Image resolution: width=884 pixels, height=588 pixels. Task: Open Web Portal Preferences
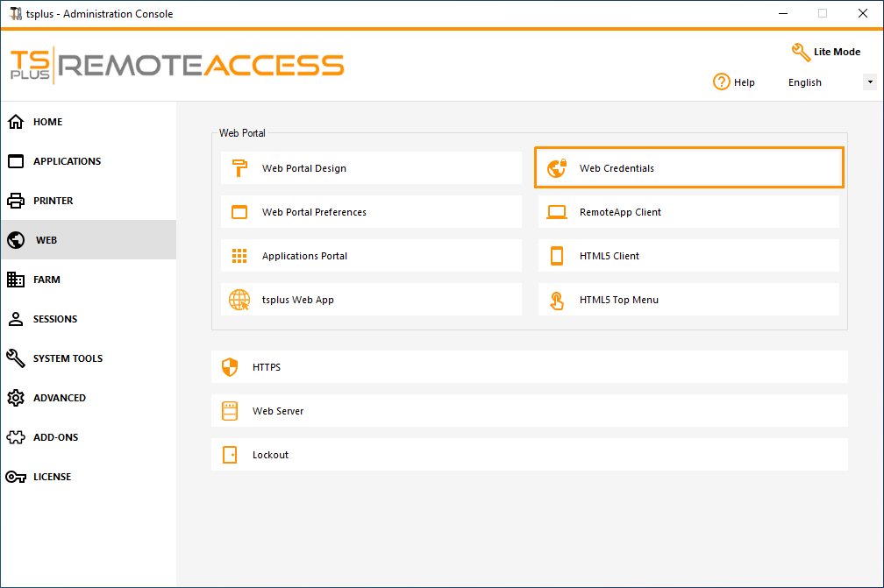[x=370, y=211]
